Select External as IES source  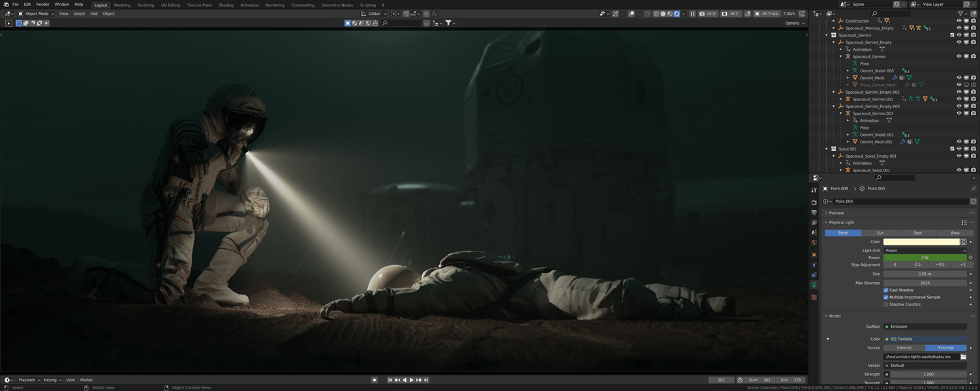945,348
